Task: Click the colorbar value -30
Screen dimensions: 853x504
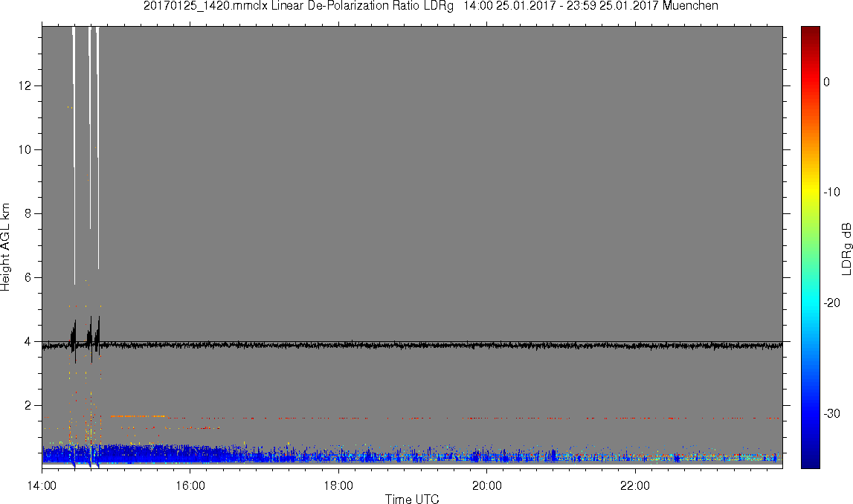Action: click(831, 414)
